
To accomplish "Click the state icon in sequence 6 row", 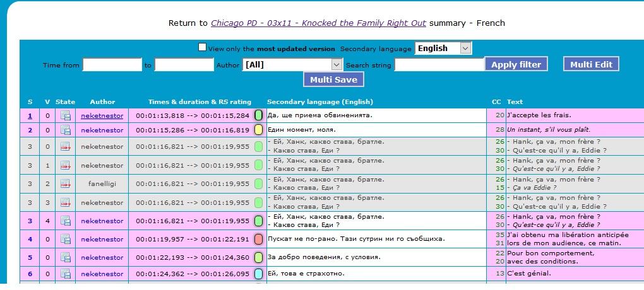I will coord(65,274).
